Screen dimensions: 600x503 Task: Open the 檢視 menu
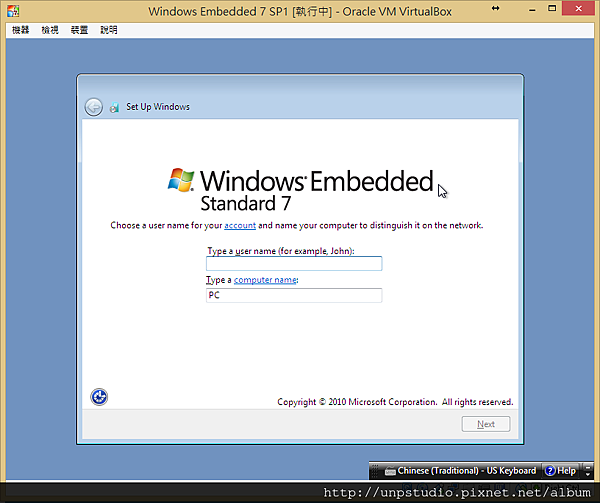click(50, 30)
